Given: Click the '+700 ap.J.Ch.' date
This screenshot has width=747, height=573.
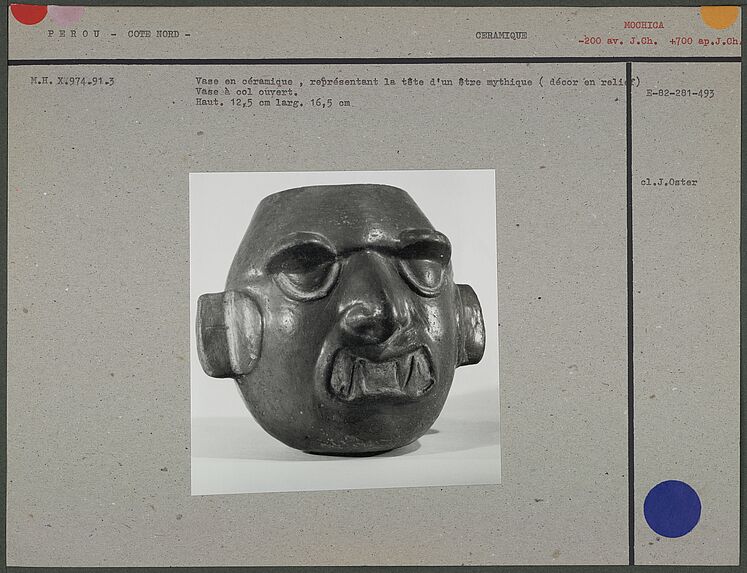Looking at the screenshot, I should pos(705,41).
